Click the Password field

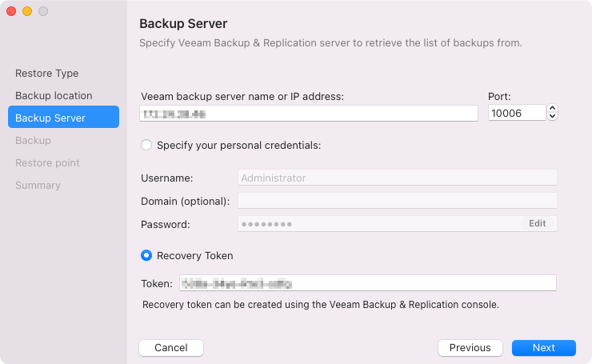pyautogui.click(x=397, y=224)
